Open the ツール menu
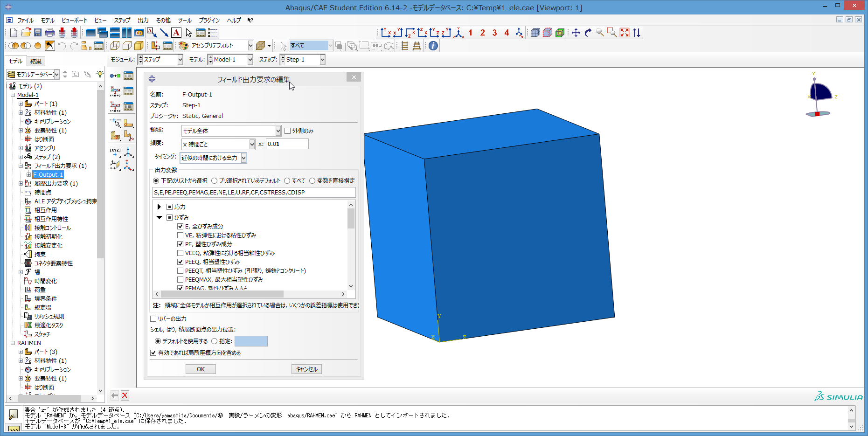This screenshot has height=436, width=868. tap(185, 21)
